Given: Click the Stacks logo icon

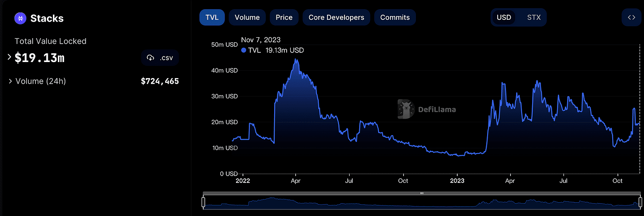Looking at the screenshot, I should [x=20, y=18].
